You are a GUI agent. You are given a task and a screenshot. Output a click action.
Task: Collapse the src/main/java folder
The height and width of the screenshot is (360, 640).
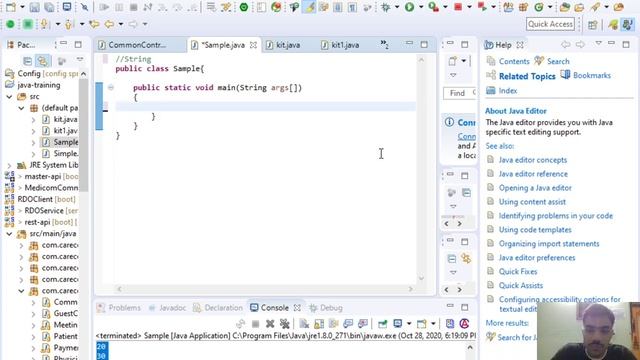[x=9, y=234]
